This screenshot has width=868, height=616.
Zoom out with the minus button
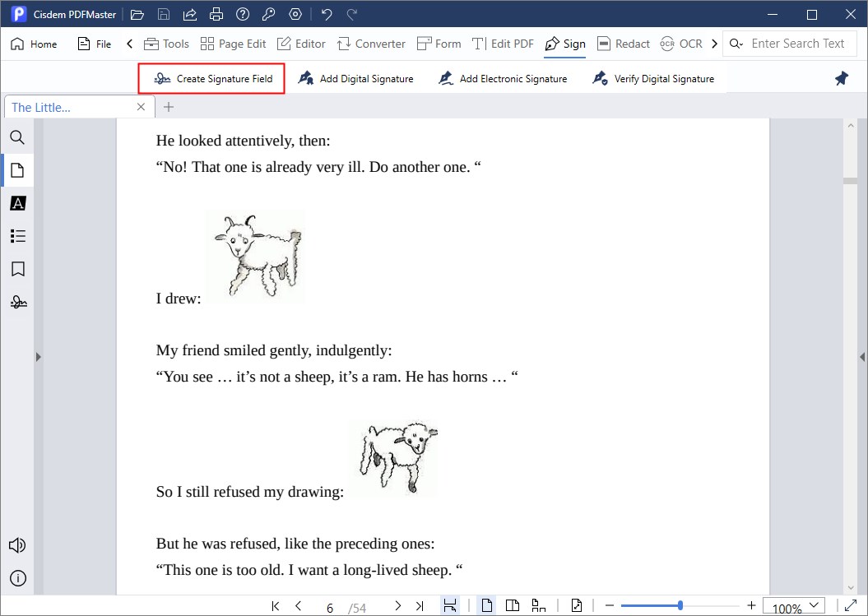[610, 606]
